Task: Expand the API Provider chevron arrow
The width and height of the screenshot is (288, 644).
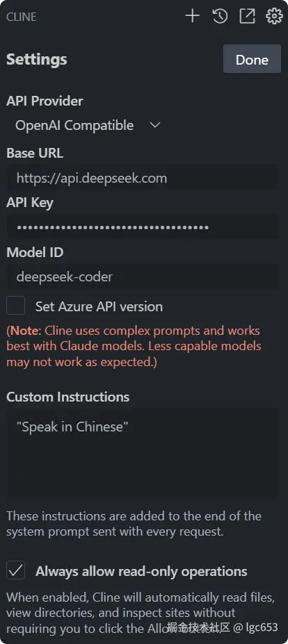Action: [x=154, y=125]
